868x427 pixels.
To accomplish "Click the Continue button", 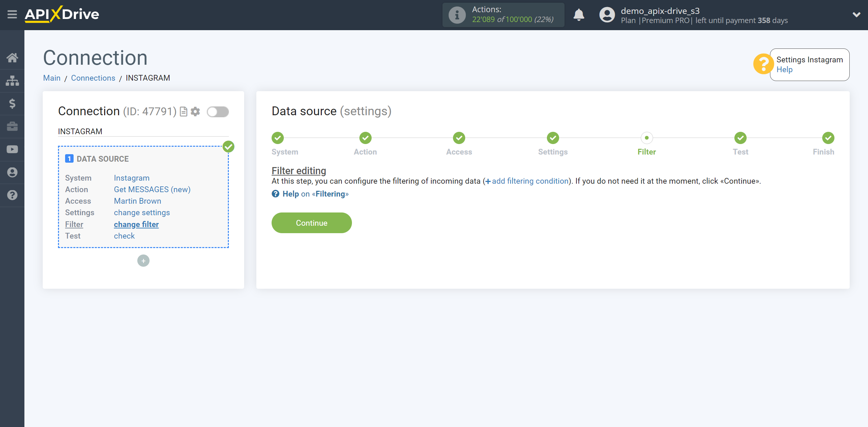I will pyautogui.click(x=311, y=223).
